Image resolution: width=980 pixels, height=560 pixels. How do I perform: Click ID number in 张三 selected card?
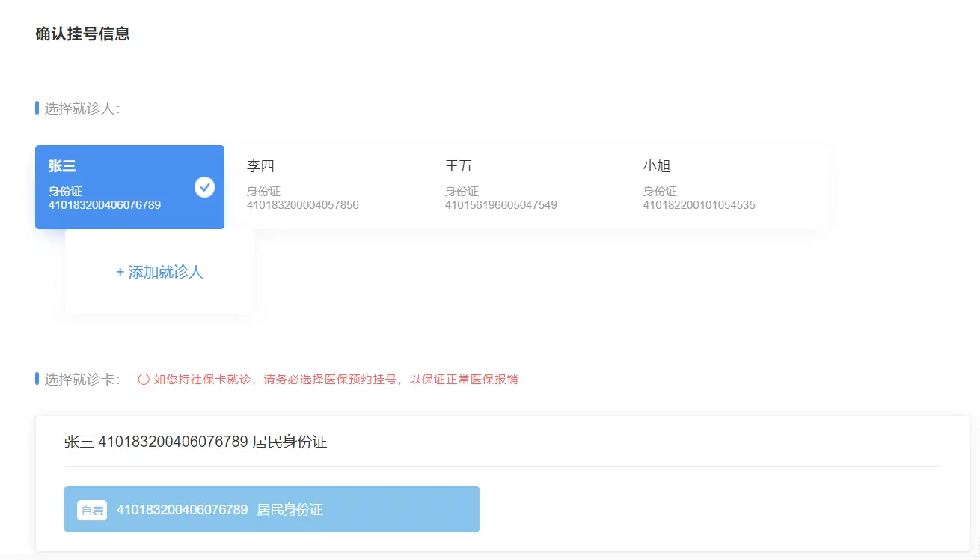pyautogui.click(x=105, y=205)
